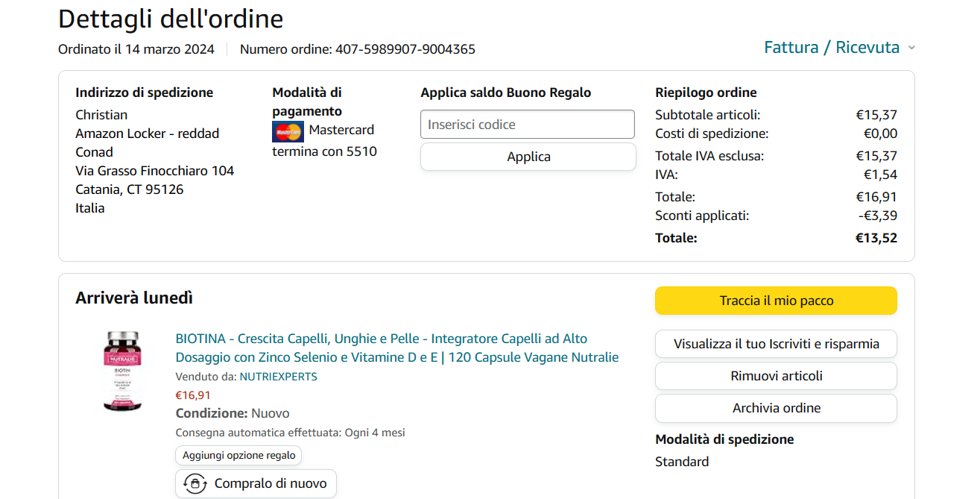Click the buy-again cart icon
980x499 pixels.
pyautogui.click(x=195, y=483)
